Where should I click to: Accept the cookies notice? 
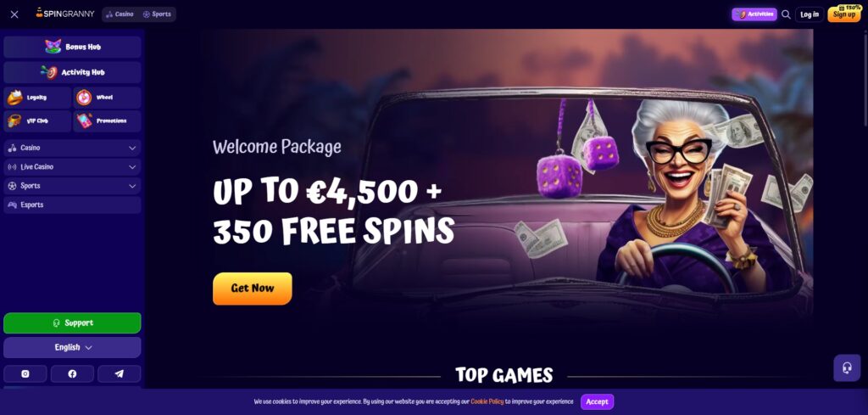(597, 401)
